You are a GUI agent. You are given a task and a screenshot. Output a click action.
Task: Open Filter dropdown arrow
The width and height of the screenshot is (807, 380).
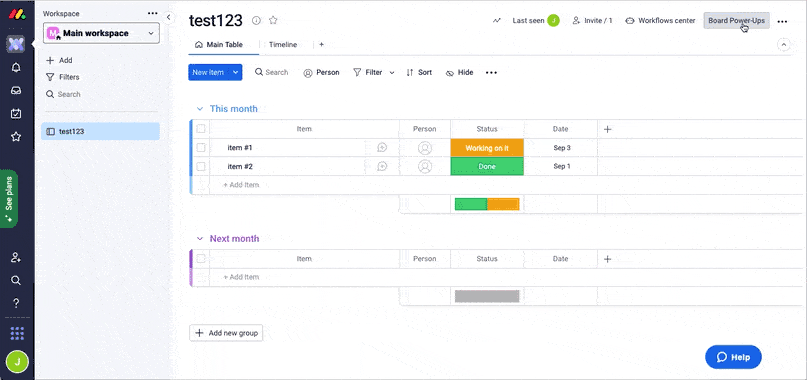pyautogui.click(x=392, y=73)
